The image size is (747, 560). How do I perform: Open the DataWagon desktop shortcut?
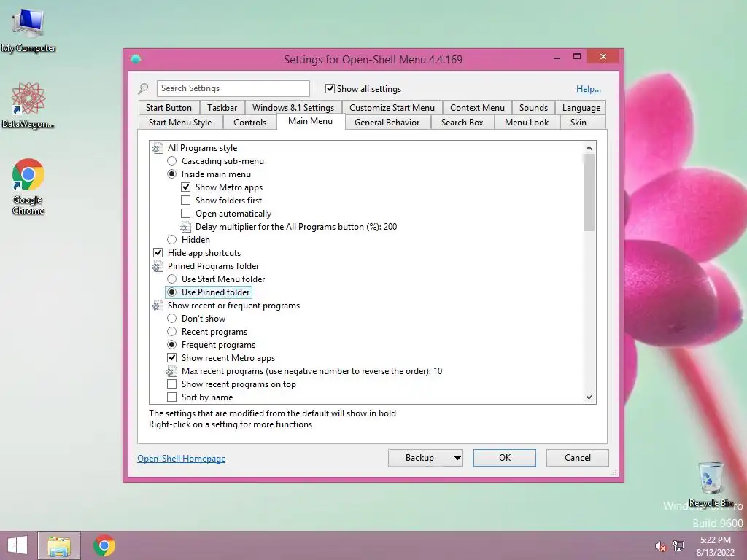28,105
